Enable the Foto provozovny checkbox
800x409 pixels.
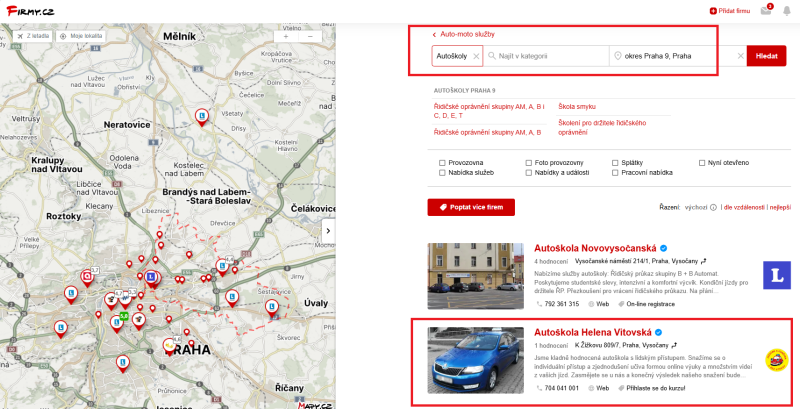point(529,163)
